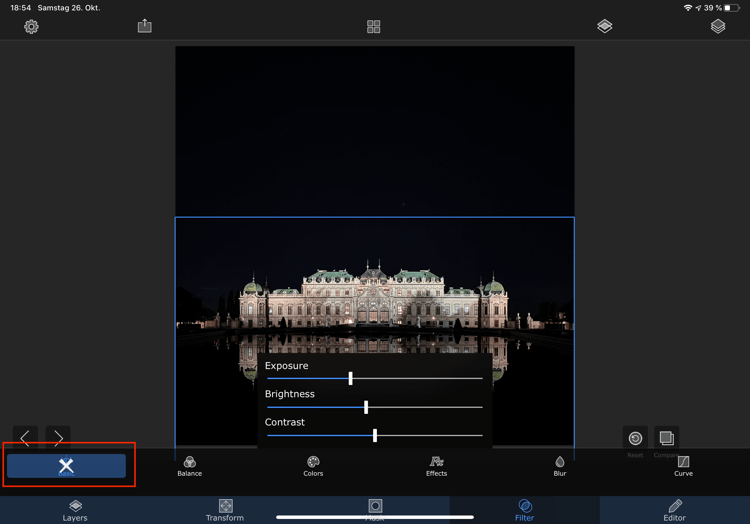Switch to the Mask tab
Image resolution: width=750 pixels, height=524 pixels.
[x=375, y=510]
